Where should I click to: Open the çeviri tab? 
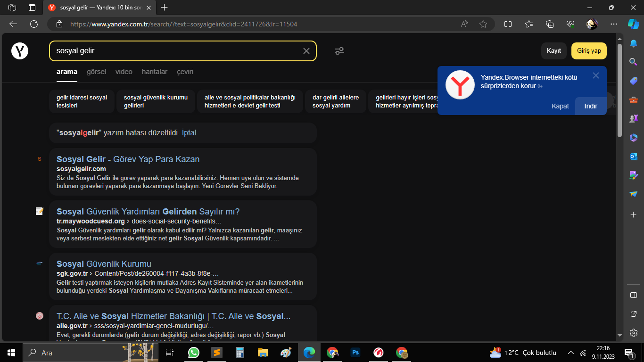tap(185, 72)
